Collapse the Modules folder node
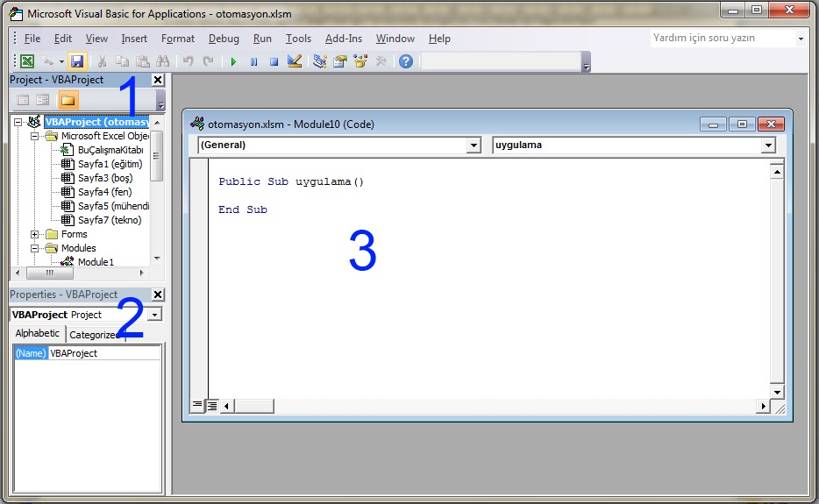The width and height of the screenshot is (819, 504). [34, 248]
